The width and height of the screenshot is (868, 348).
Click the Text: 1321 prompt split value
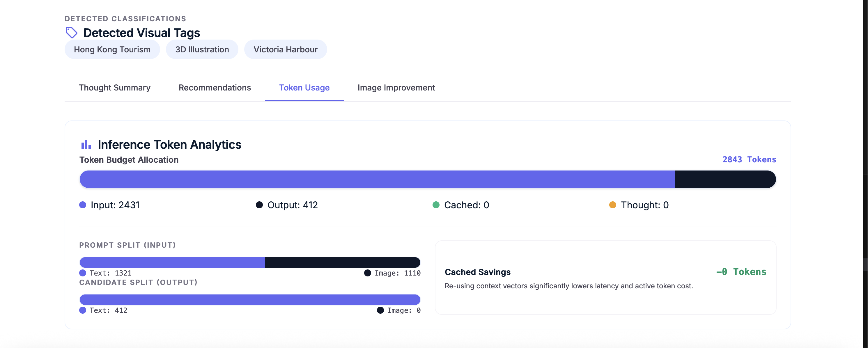[x=111, y=273]
